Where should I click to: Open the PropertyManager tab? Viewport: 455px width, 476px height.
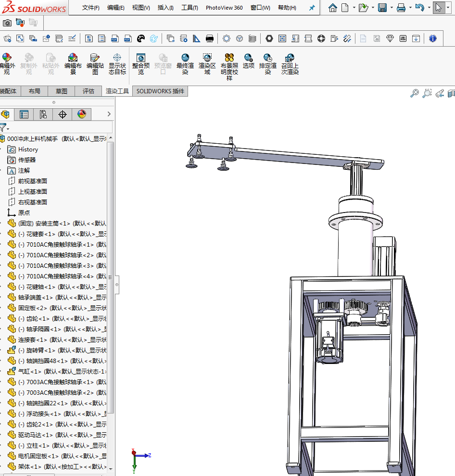coord(24,114)
